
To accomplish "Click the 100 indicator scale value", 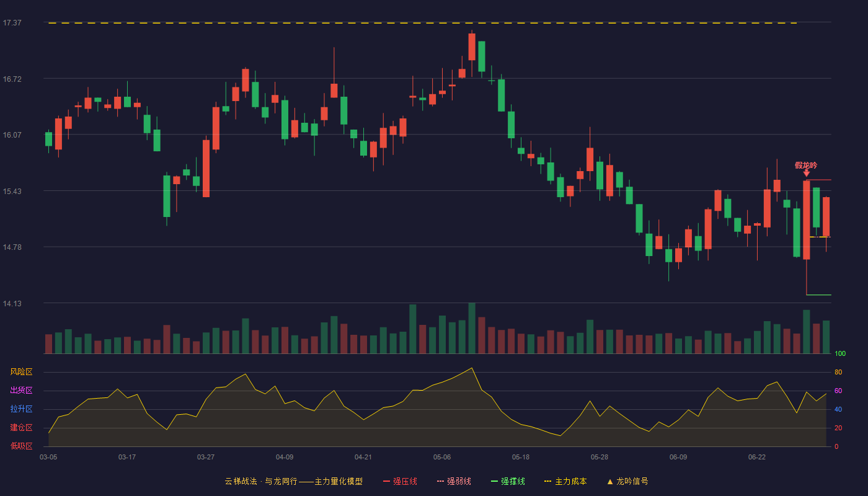I will click(x=840, y=354).
